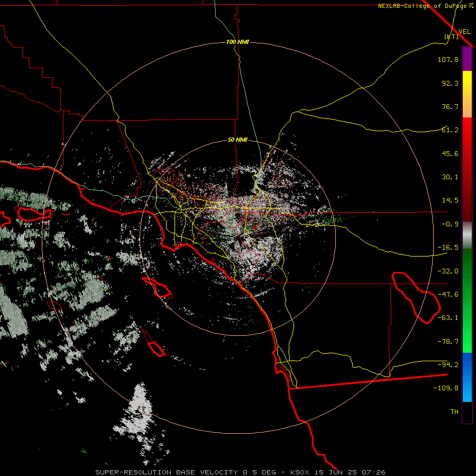Click the -32.0 legend value

point(448,271)
